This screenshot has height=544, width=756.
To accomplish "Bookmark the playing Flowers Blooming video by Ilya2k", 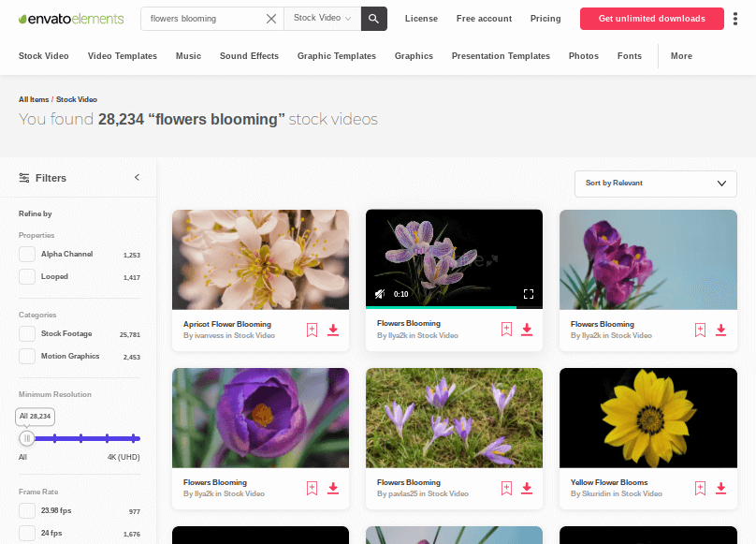I will tap(506, 330).
